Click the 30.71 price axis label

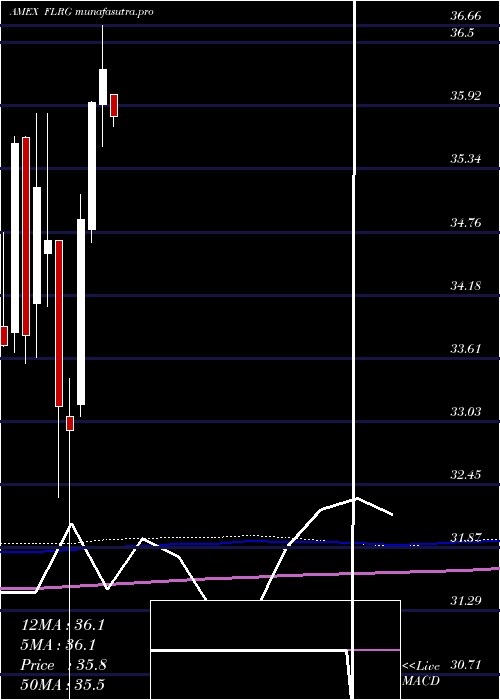tap(466, 665)
